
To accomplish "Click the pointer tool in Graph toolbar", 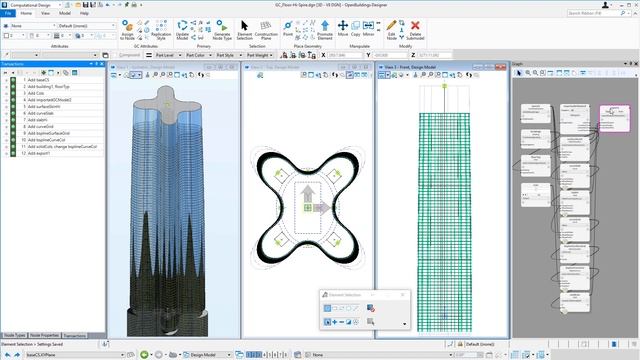I will pyautogui.click(x=519, y=73).
